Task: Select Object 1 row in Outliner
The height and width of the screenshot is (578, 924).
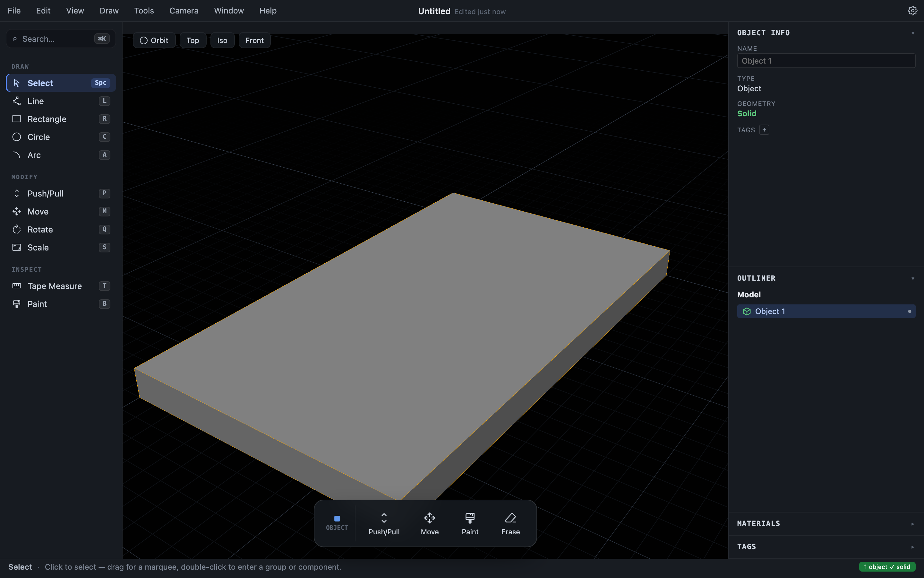Action: (x=826, y=311)
